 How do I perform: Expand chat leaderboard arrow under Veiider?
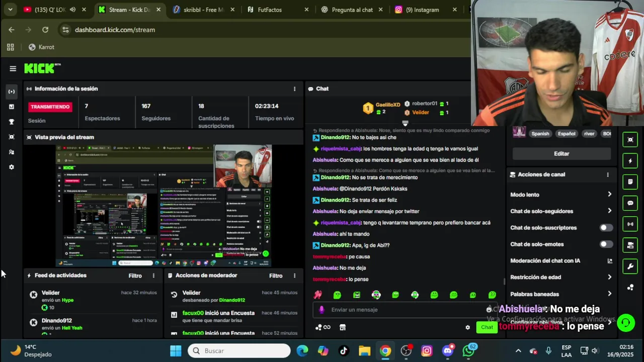(405, 123)
